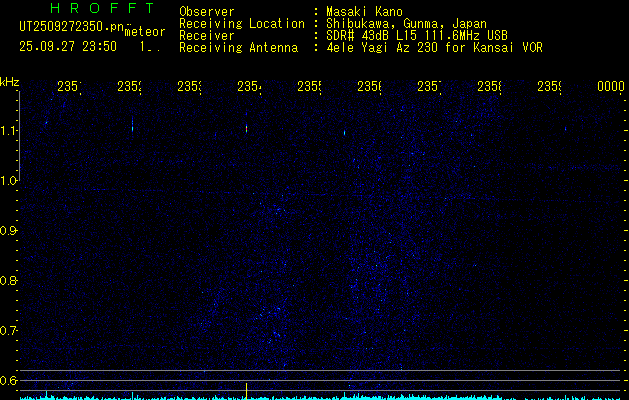Viewport: 629px width, 400px height.
Task: Click the word meteor under the filename
Action: (145, 32)
